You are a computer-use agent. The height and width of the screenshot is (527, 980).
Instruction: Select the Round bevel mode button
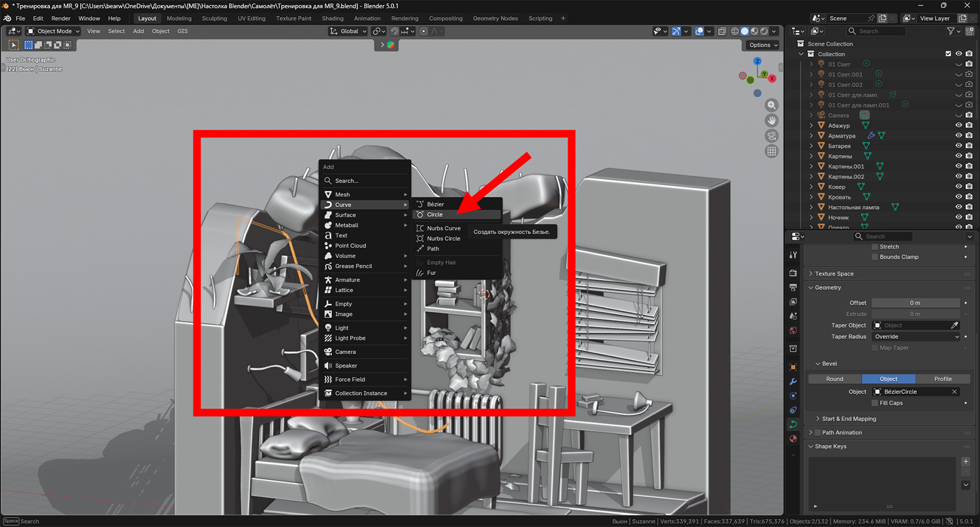pos(834,379)
